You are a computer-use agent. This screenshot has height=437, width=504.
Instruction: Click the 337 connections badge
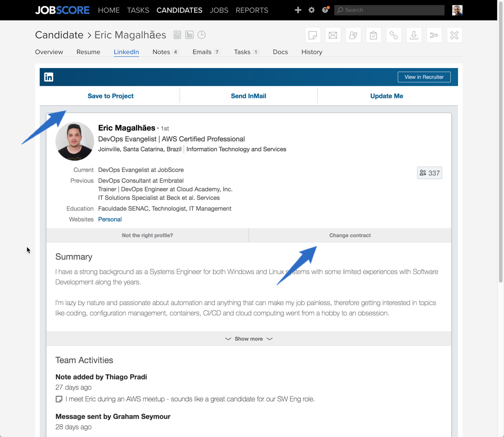429,173
